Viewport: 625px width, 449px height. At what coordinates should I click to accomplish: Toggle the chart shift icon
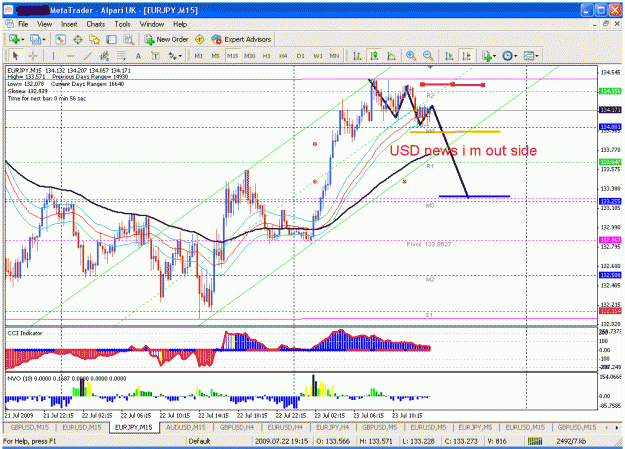tap(466, 56)
